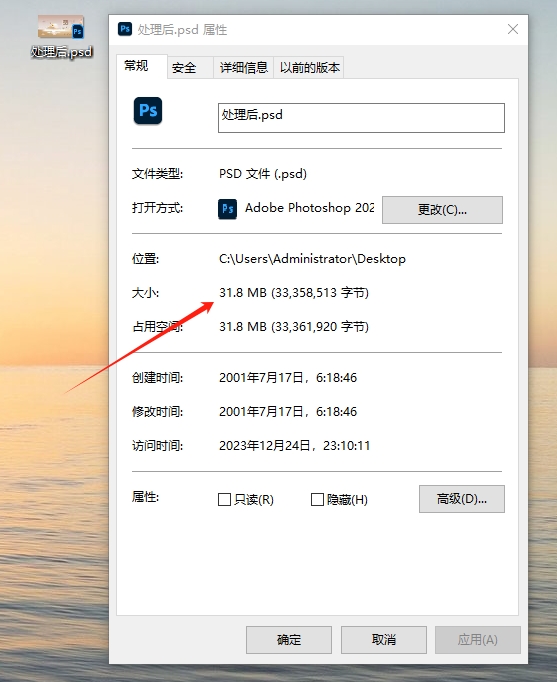This screenshot has width=557, height=682.
Task: Click the file type text PSD 文件 (.psd)
Action: 263,174
